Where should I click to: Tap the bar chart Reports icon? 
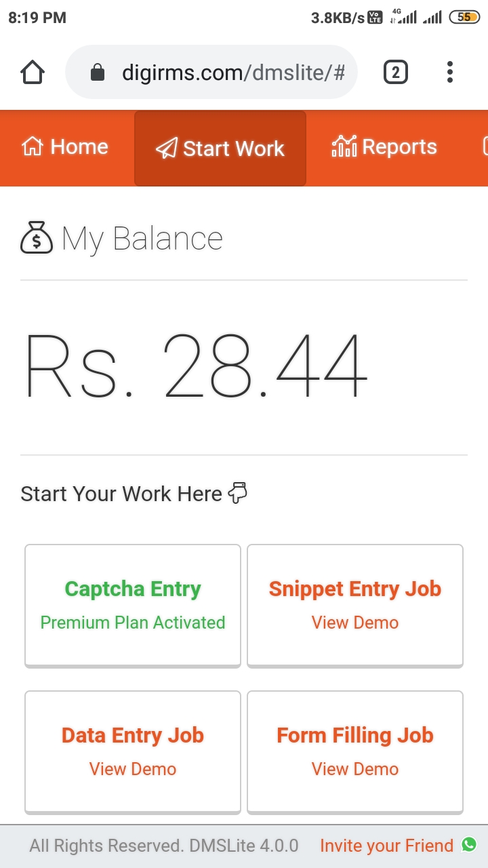point(344,146)
